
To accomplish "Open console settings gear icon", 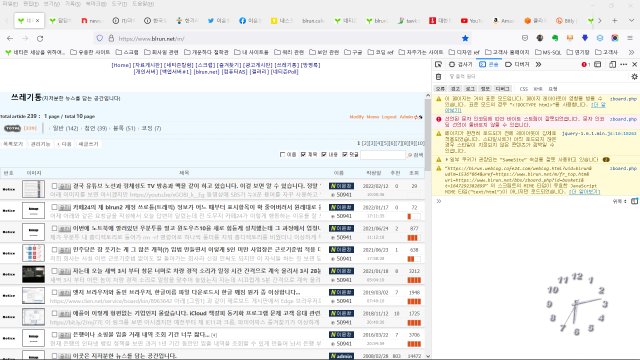I will click(x=634, y=76).
